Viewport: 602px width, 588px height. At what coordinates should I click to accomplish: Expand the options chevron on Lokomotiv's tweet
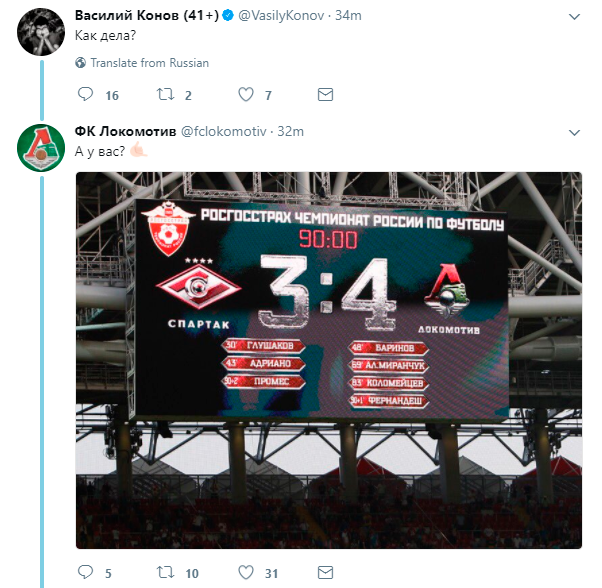click(x=573, y=132)
